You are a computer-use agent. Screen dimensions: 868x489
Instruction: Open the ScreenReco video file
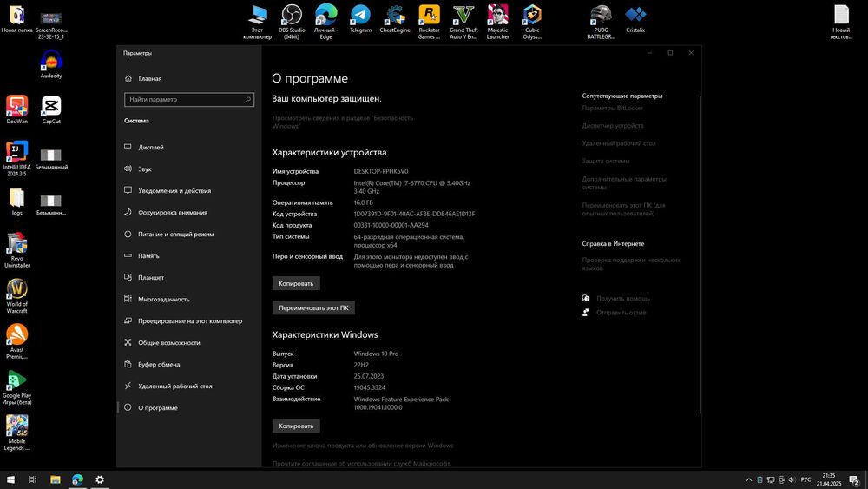point(51,25)
